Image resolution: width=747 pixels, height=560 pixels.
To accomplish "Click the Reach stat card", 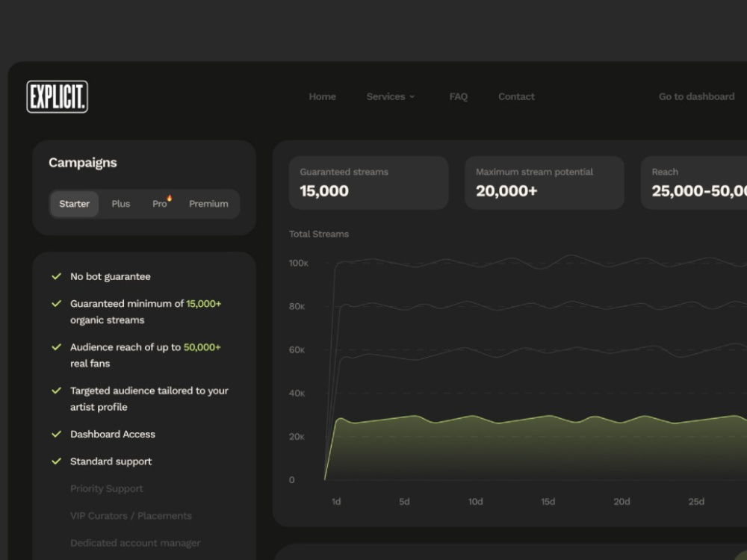I will [x=694, y=183].
